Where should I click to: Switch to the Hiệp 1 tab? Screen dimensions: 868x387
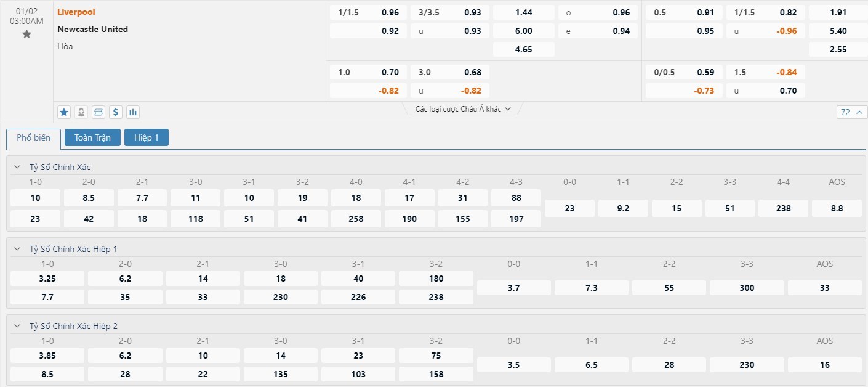[147, 138]
